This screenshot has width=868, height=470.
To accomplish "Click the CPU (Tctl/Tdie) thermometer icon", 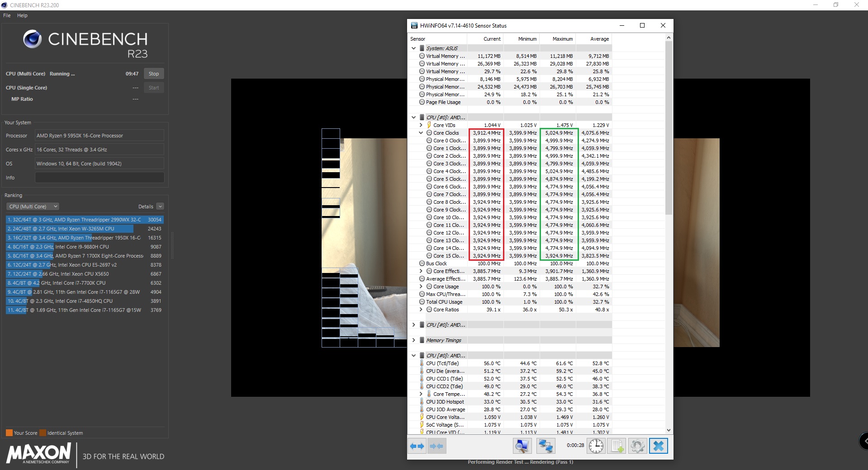I will click(x=422, y=363).
